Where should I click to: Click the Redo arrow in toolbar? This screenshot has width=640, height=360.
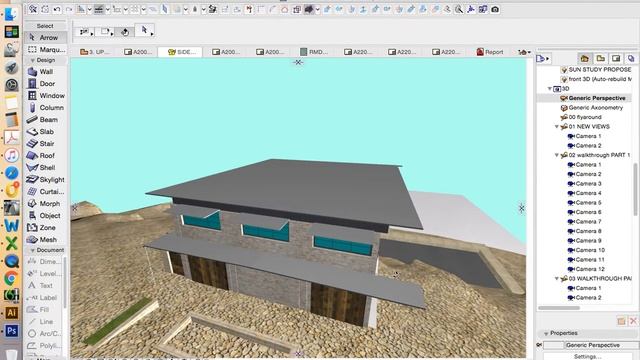69,9
